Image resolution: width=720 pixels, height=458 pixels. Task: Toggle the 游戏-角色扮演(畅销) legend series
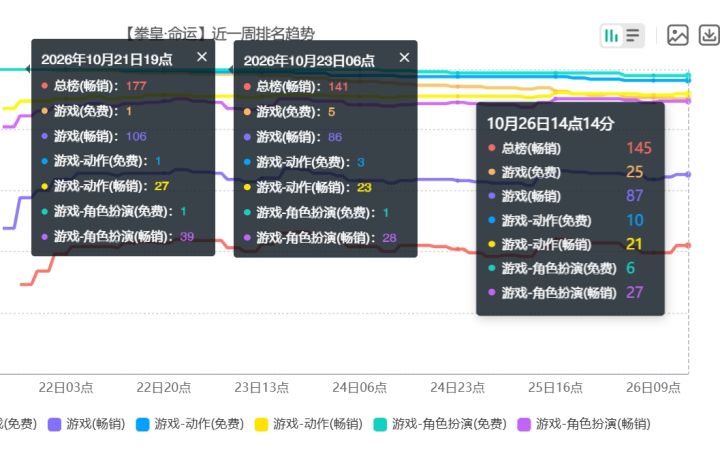(584, 424)
